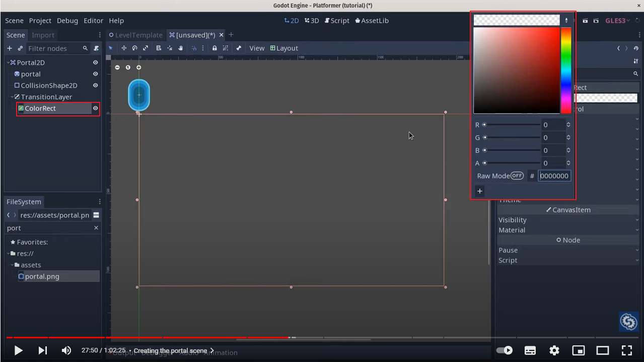This screenshot has width=644, height=362.
Task: Activate the Rotate Mode tool
Action: click(x=135, y=48)
